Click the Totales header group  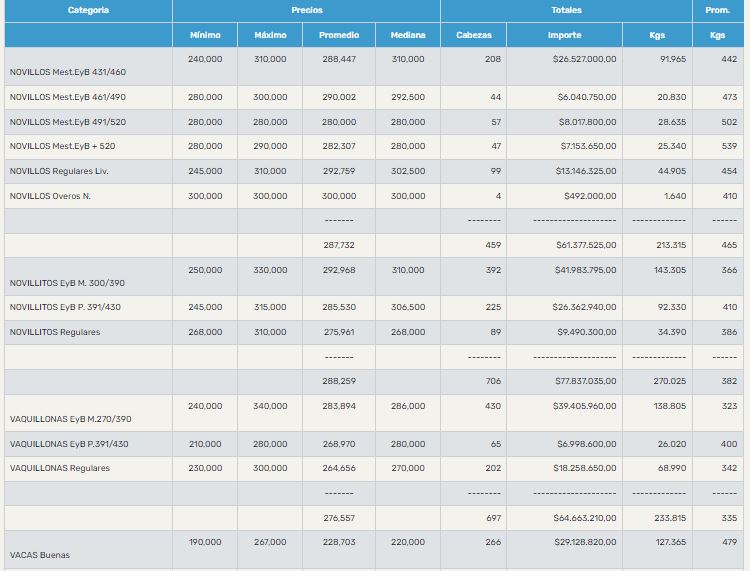tap(566, 10)
